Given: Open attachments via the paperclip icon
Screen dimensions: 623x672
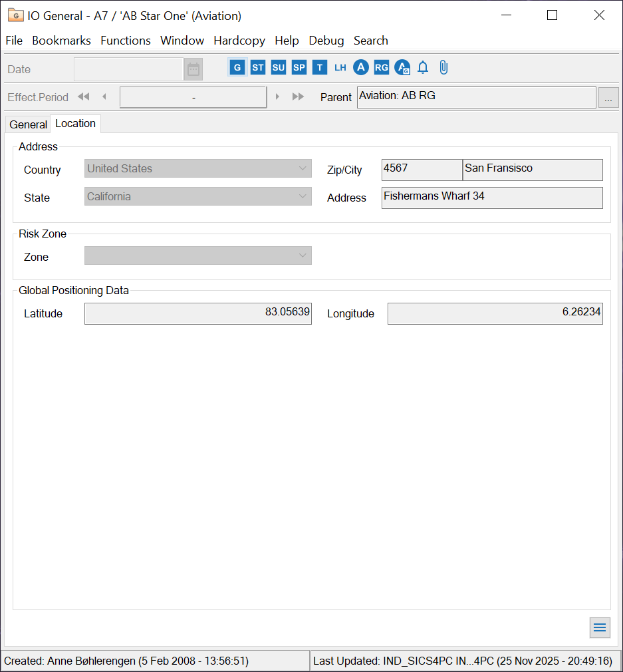Looking at the screenshot, I should tap(443, 68).
